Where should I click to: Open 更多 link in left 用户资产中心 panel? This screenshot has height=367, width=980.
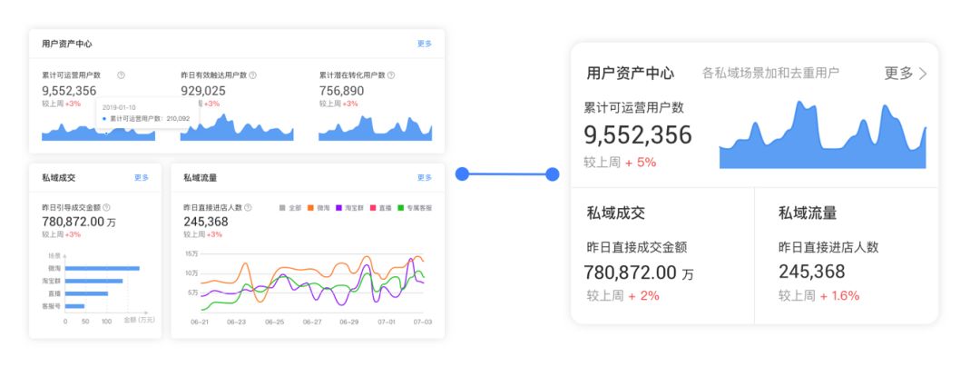[424, 44]
